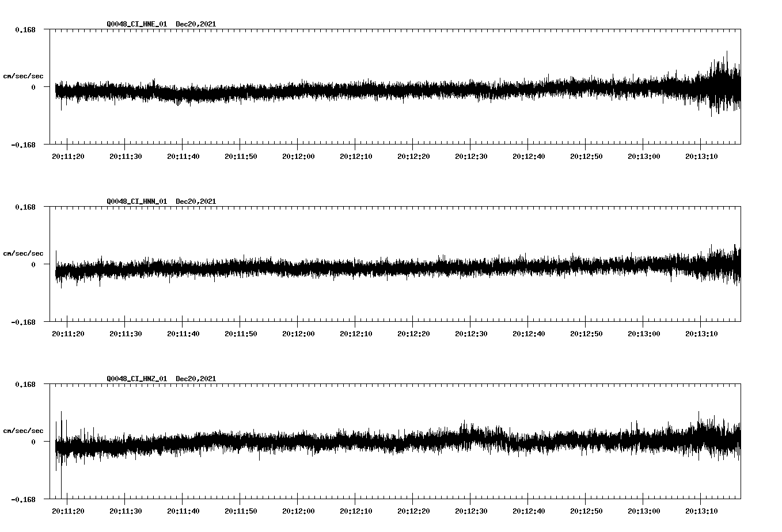
Task: Click the 20:11:30 time label on HNN plot
Action: coord(126,334)
